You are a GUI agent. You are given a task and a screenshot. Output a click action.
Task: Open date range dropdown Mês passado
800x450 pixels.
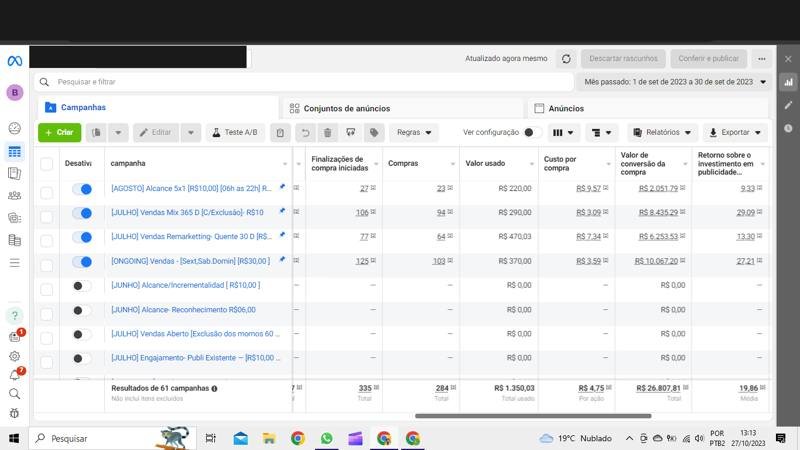674,82
